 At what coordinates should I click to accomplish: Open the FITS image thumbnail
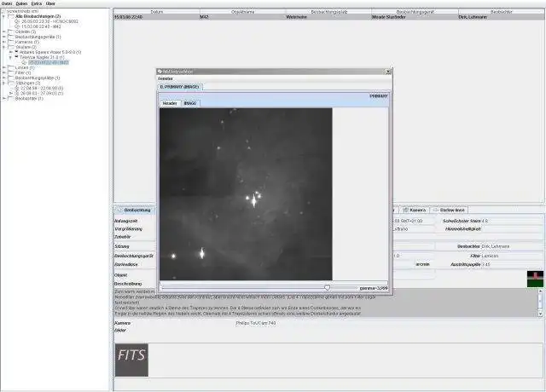pyautogui.click(x=131, y=360)
